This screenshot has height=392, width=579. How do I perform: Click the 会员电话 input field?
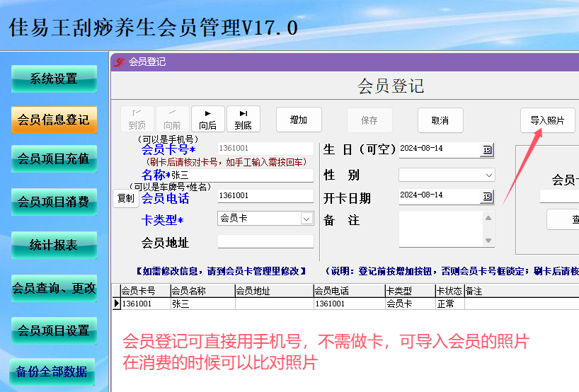265,195
